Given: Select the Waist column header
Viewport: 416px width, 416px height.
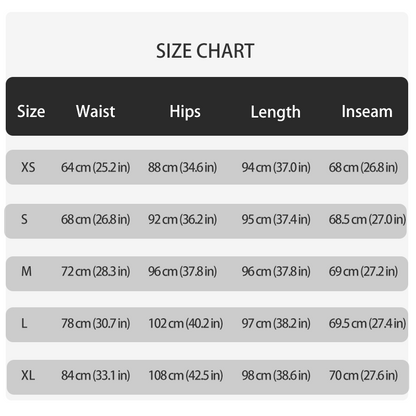Looking at the screenshot, I should tap(96, 111).
